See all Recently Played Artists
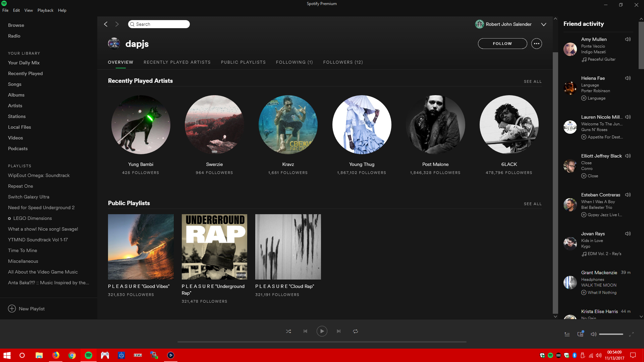Viewport: 644px width, 362px height. click(x=533, y=81)
